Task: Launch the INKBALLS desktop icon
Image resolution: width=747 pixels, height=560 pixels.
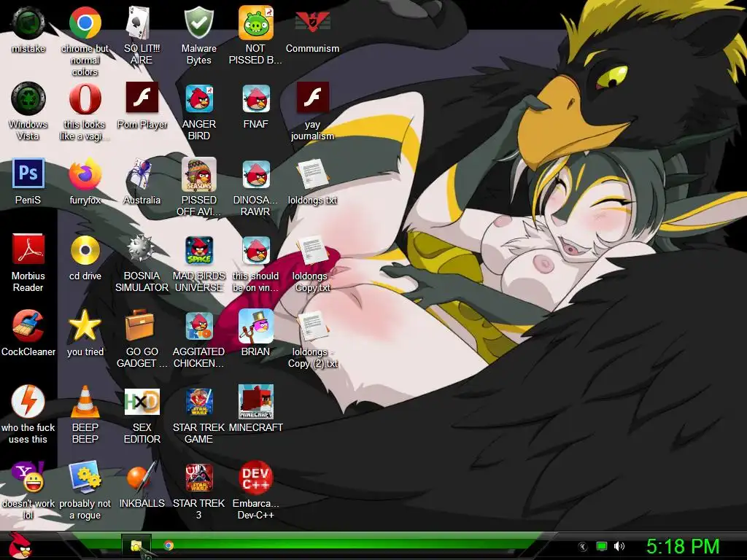Action: (142, 477)
